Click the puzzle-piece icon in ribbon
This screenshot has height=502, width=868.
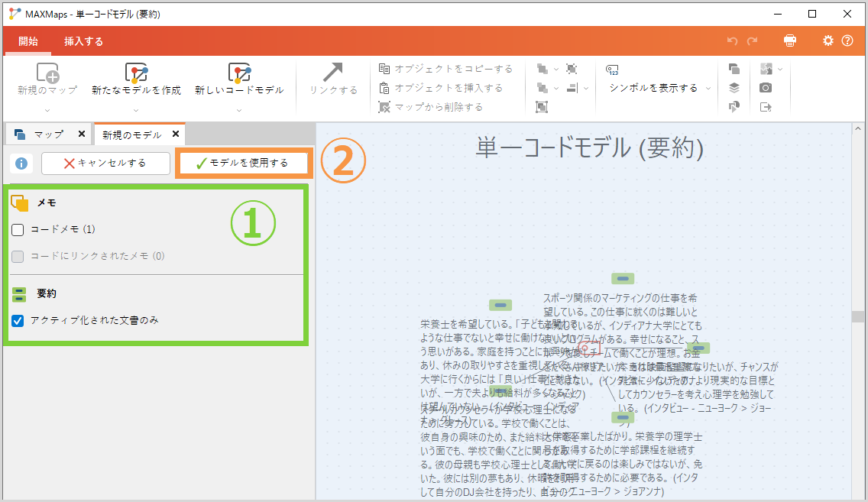766,69
